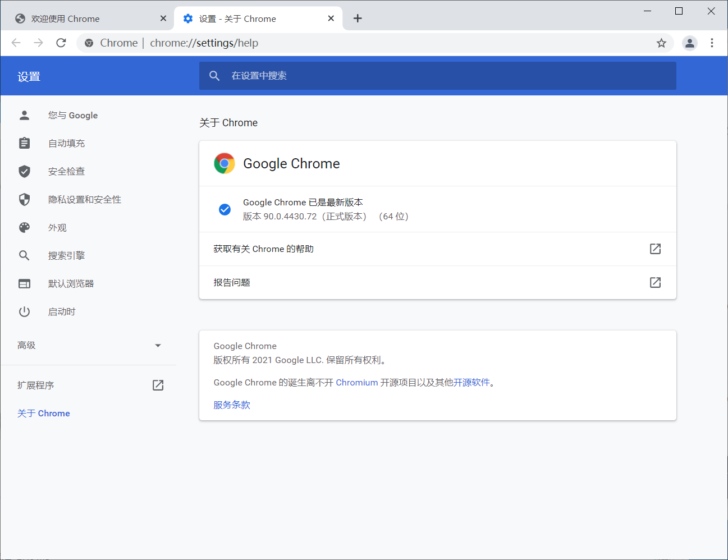Click the shield icon for 隐私设置和安全性
Viewport: 728px width, 560px height.
24,199
